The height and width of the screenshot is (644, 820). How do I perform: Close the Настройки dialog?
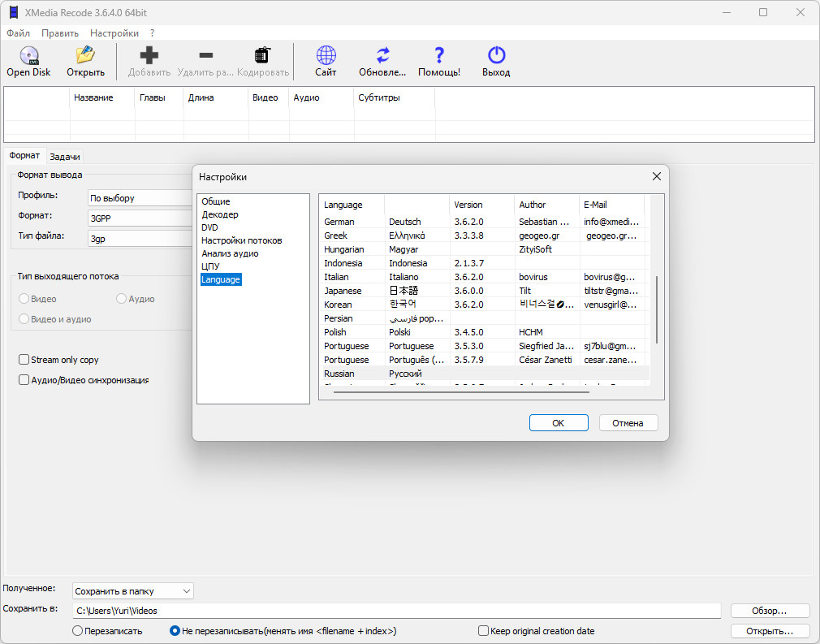click(657, 177)
